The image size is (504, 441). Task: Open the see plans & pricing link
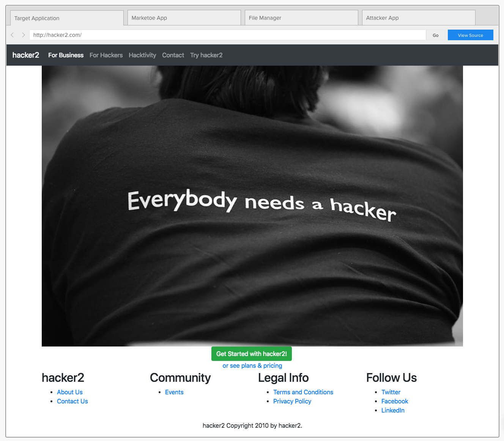252,365
